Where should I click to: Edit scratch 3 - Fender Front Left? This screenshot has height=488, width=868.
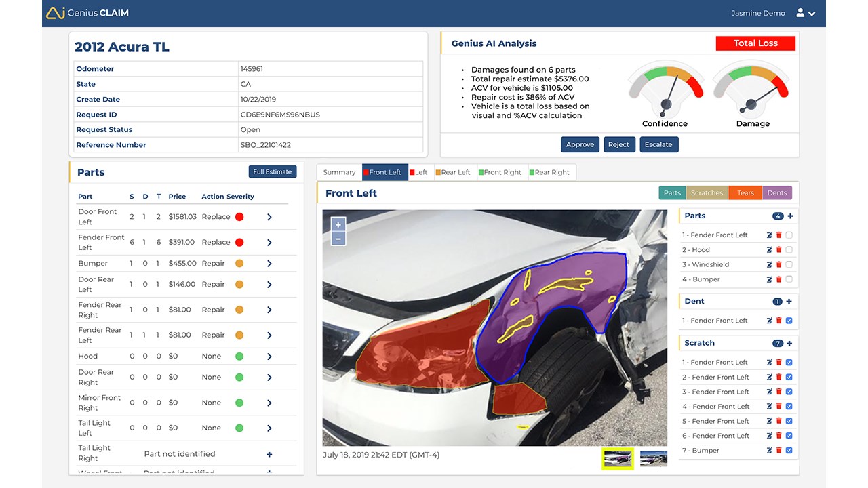[769, 392]
